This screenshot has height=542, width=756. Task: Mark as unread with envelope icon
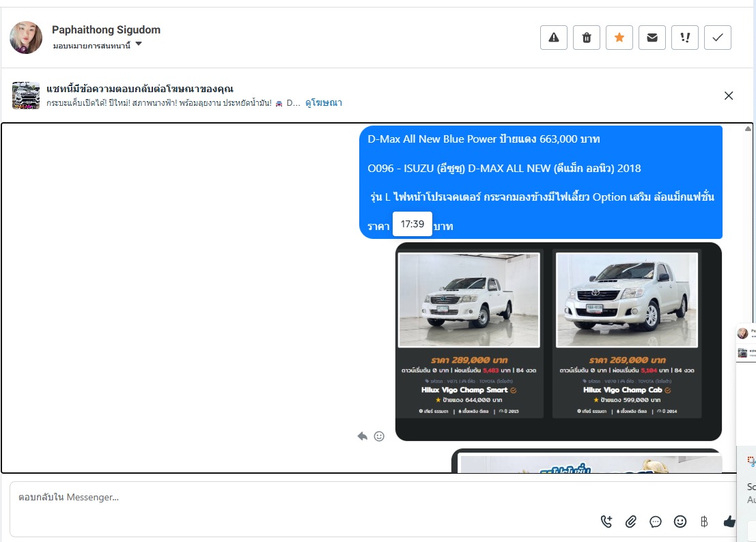652,38
